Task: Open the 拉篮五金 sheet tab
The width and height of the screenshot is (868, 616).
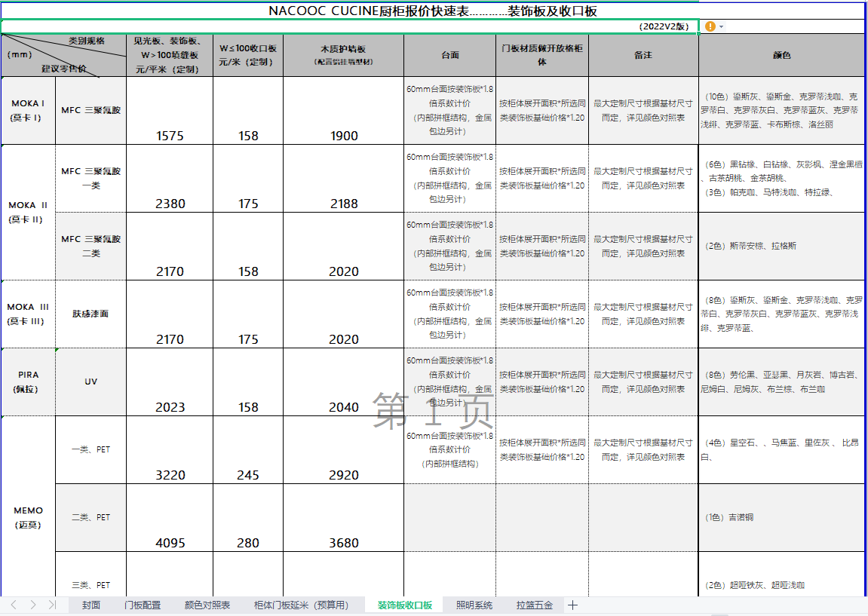Action: point(535,605)
